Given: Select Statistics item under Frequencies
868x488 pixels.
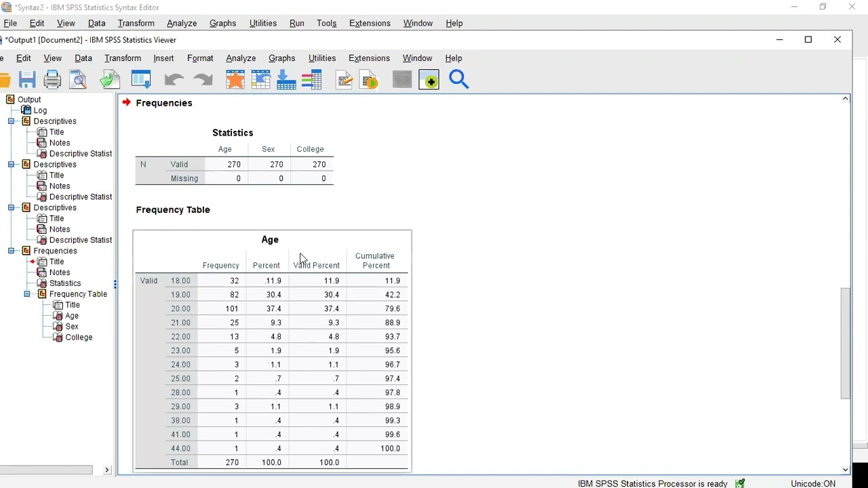Looking at the screenshot, I should coord(65,283).
